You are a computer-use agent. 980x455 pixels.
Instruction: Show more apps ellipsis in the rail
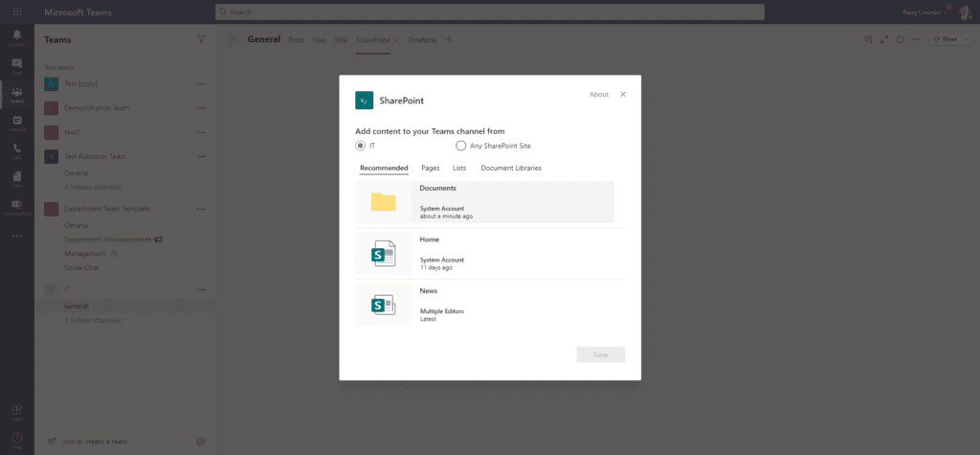17,236
